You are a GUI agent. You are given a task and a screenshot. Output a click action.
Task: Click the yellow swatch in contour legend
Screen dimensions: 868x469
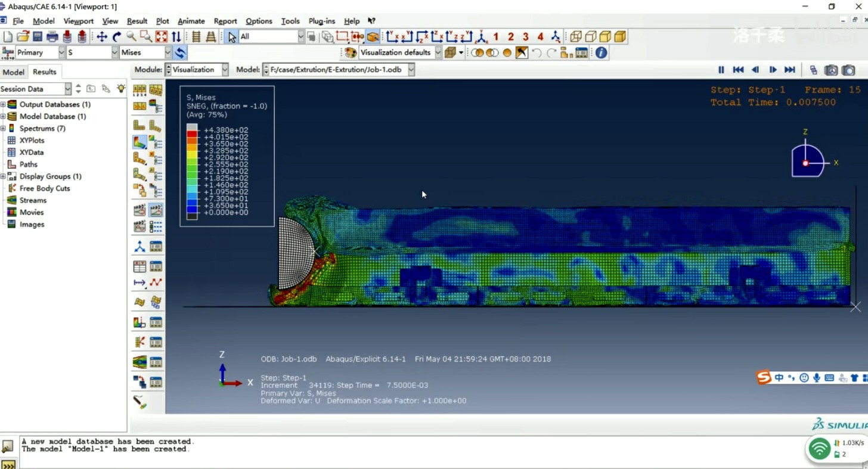[192, 155]
